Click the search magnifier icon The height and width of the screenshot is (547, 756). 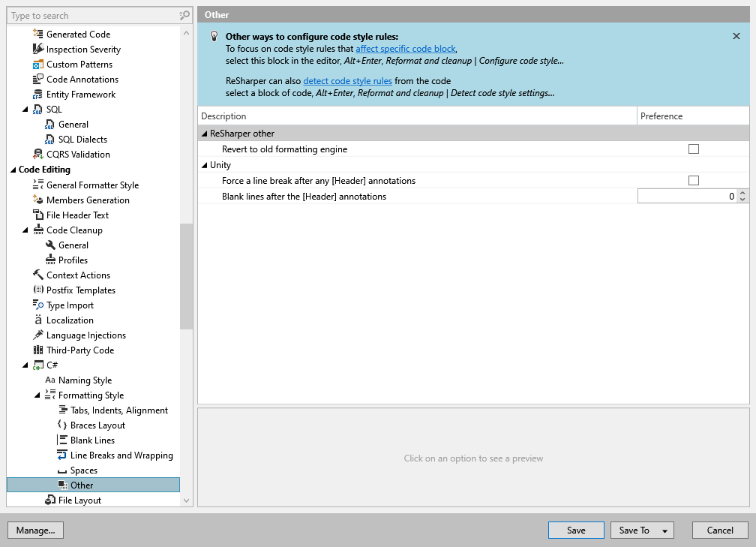pos(184,16)
